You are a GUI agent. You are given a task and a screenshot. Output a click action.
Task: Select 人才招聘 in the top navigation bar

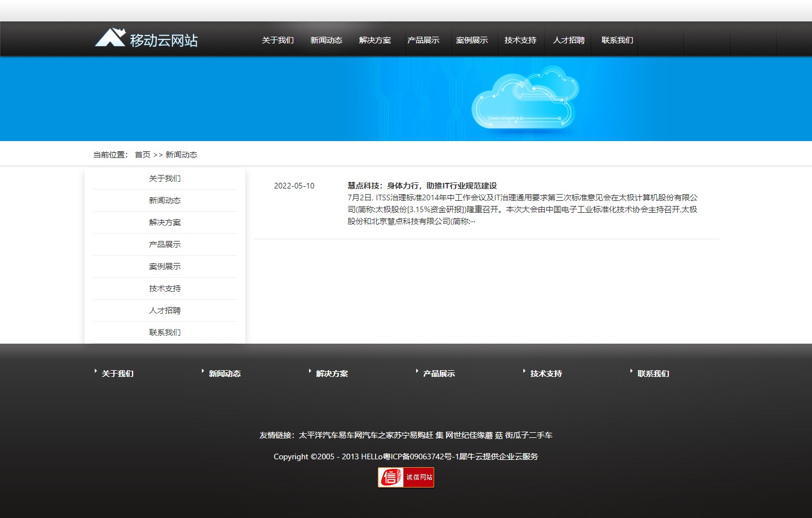point(568,40)
